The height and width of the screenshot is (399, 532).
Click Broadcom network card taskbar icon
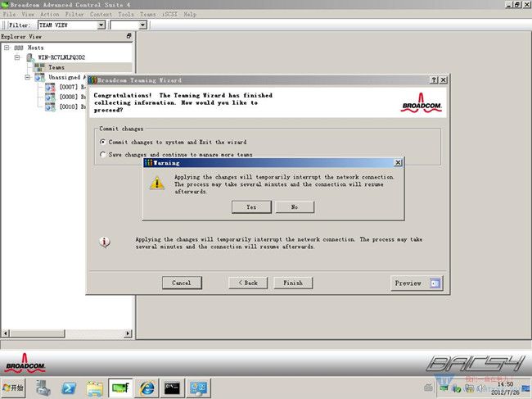120,388
